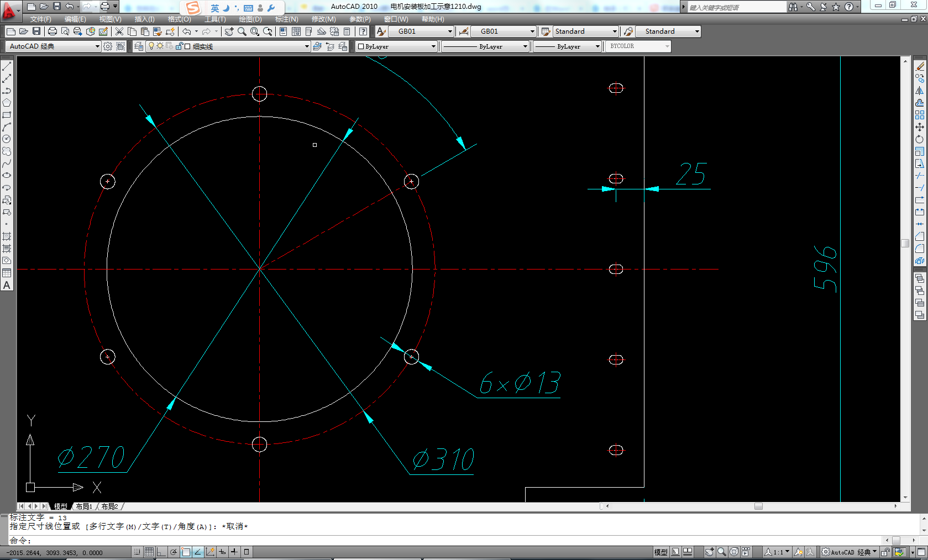Click the 模型 button in status bar
Image resolution: width=928 pixels, height=560 pixels.
pyautogui.click(x=660, y=552)
